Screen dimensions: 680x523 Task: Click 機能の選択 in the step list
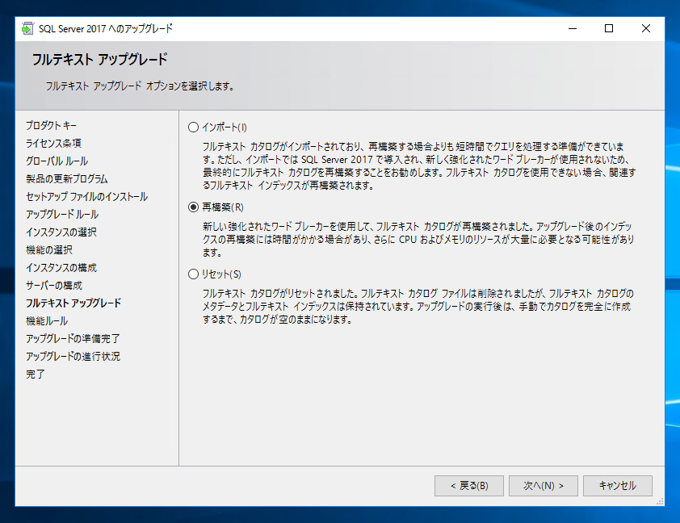(49, 250)
